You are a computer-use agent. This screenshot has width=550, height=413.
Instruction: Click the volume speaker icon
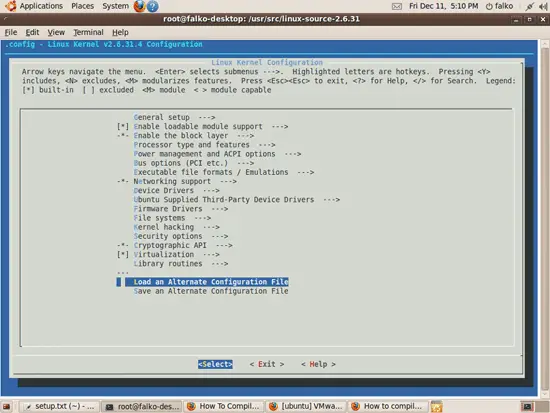pos(543,6)
